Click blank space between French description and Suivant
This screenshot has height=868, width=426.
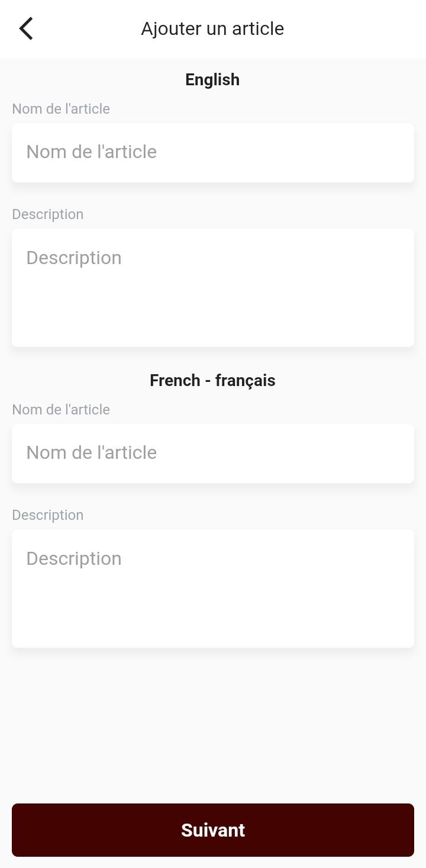click(213, 725)
